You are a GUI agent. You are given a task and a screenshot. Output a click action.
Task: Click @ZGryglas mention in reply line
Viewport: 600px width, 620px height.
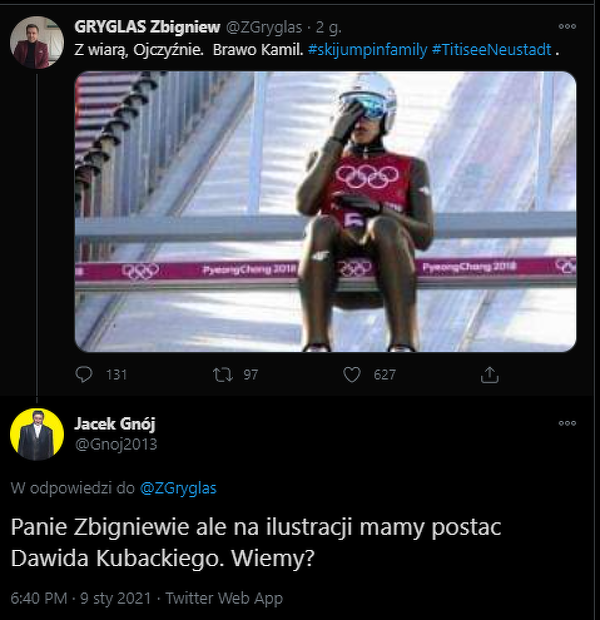tap(178, 488)
